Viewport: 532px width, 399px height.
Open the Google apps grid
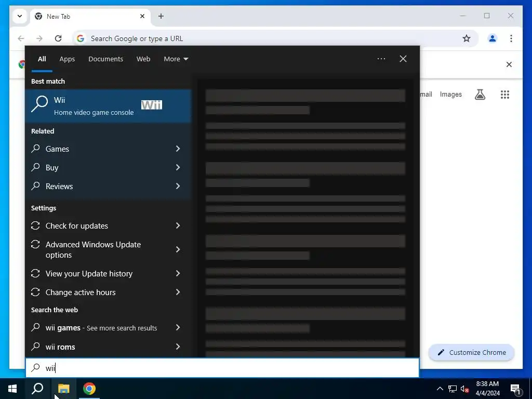point(504,95)
